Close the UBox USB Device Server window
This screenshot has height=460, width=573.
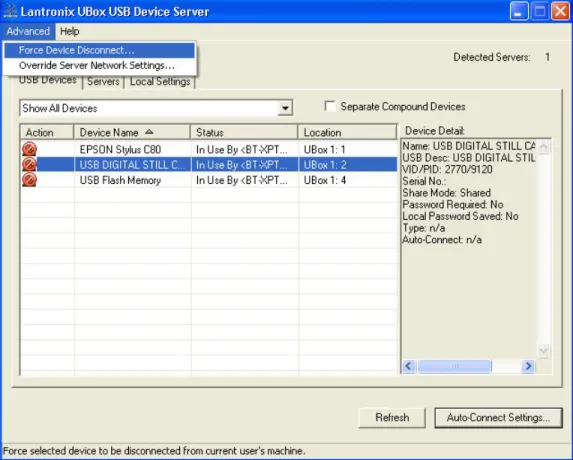tap(560, 11)
